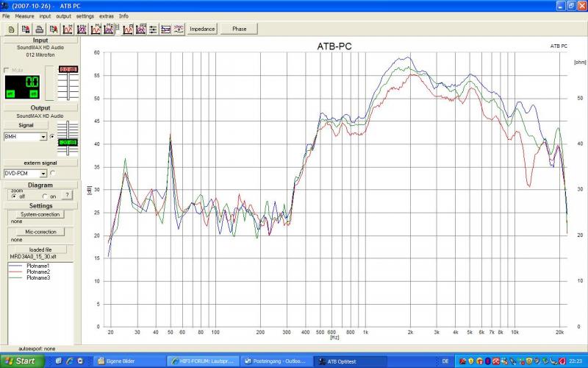Open the extras menu
The width and height of the screenshot is (588, 368).
pos(107,16)
